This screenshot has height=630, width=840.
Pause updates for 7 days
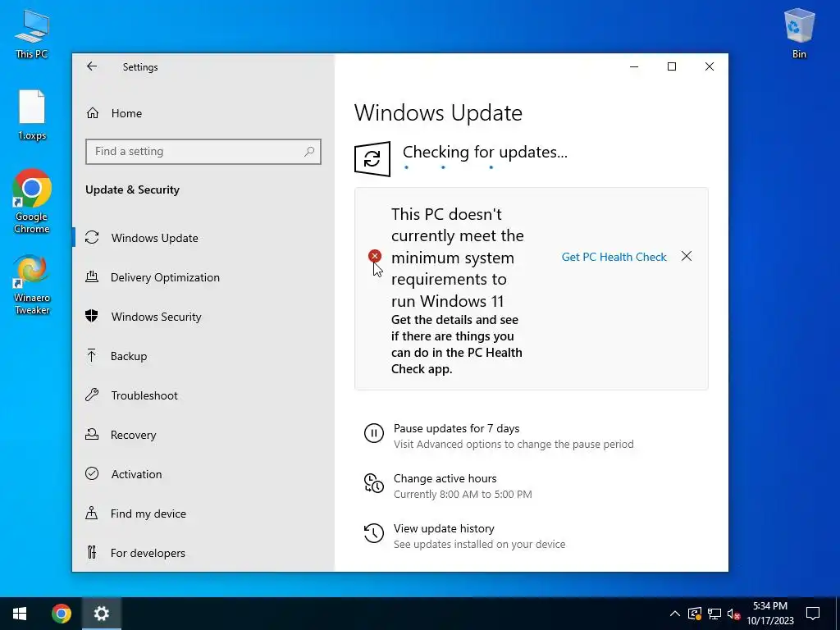[x=456, y=428]
